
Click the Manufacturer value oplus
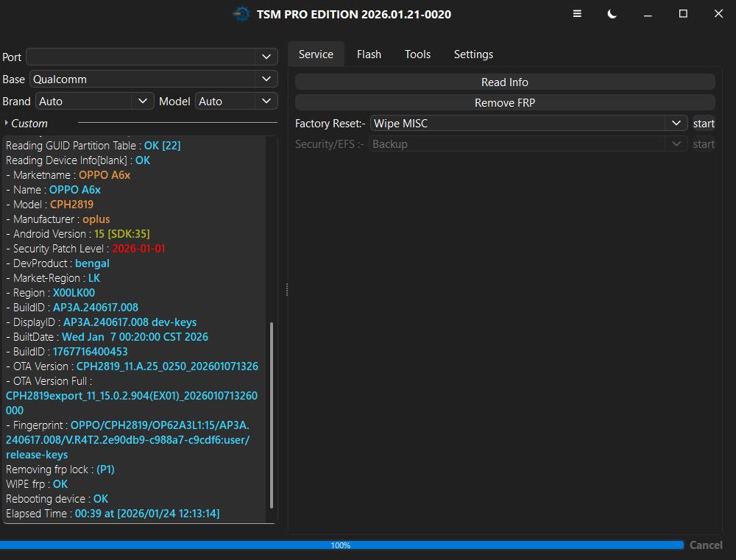pyautogui.click(x=96, y=219)
